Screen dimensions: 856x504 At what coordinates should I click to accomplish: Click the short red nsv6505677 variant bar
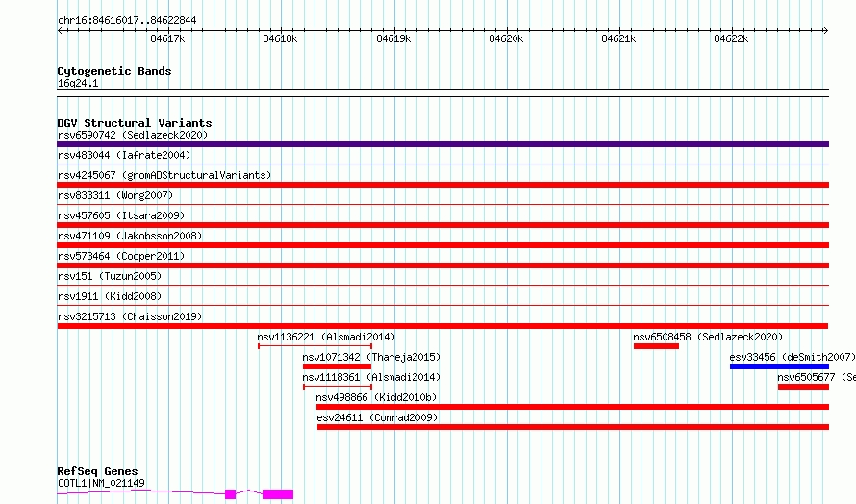point(804,387)
